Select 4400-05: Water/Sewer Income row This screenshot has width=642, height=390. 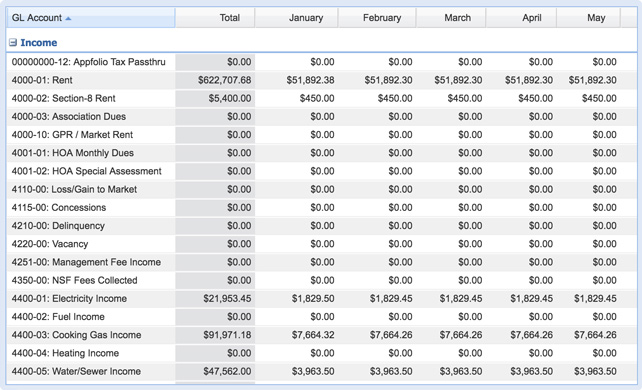[321, 372]
